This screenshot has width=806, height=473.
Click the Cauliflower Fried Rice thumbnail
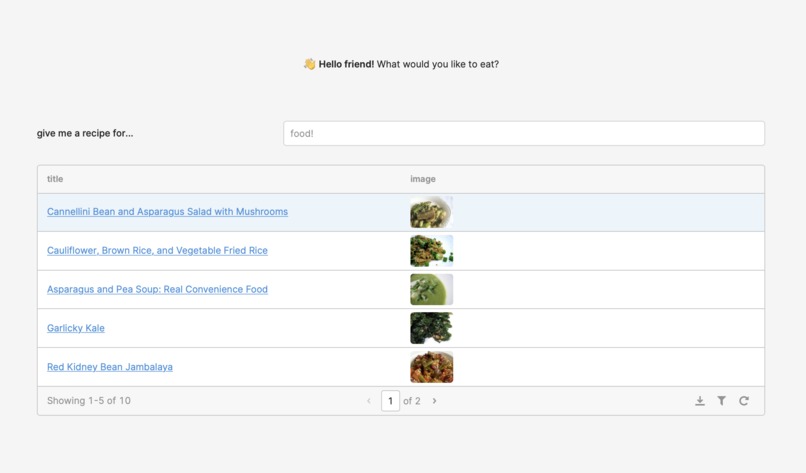point(431,251)
